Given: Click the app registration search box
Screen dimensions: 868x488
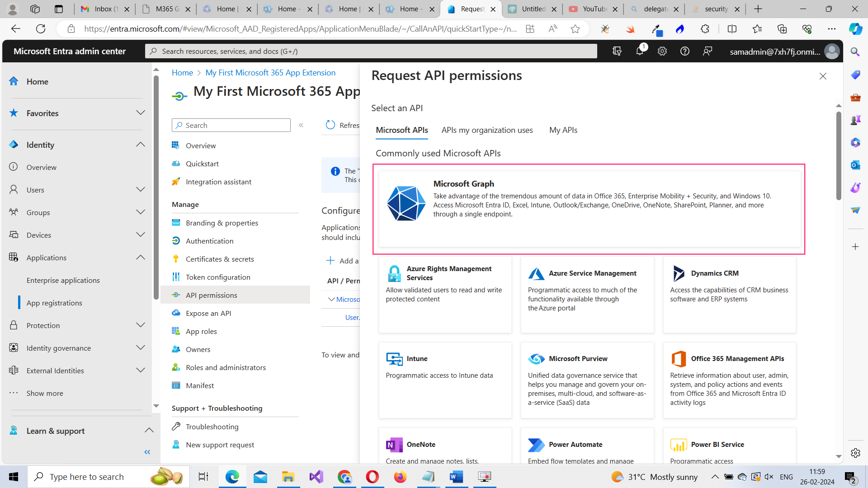Looking at the screenshot, I should coord(231,125).
